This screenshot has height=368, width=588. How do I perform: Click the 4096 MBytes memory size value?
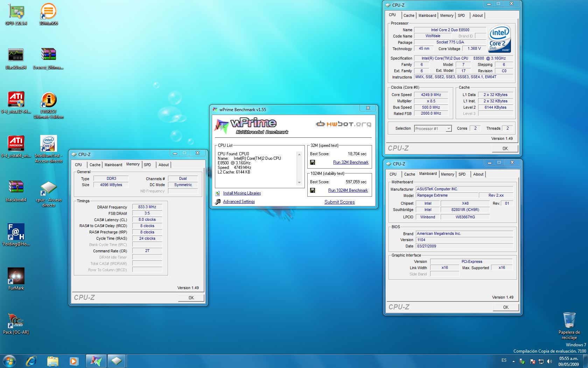pos(111,185)
